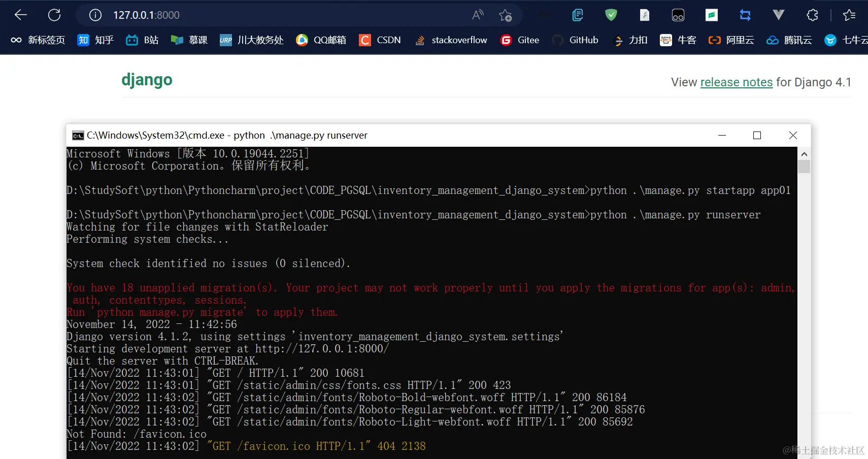The width and height of the screenshot is (868, 459).
Task: Click the red '18 unapplied migration(s)' warning
Action: (x=430, y=288)
